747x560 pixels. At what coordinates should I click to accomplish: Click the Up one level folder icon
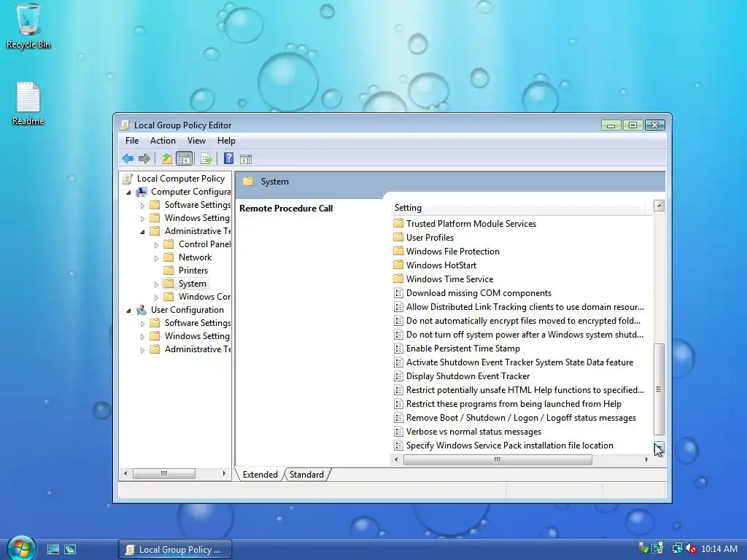point(166,158)
